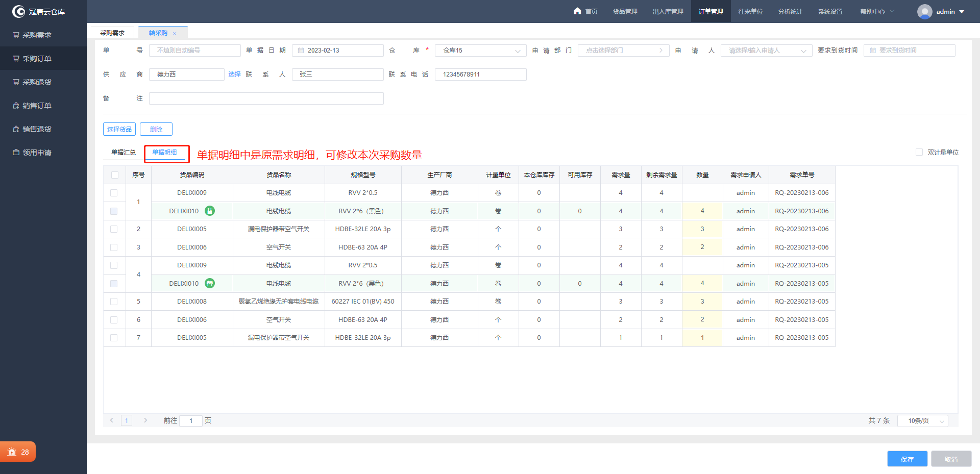Select the 单据明细 tab
The image size is (980, 474).
coord(164,152)
